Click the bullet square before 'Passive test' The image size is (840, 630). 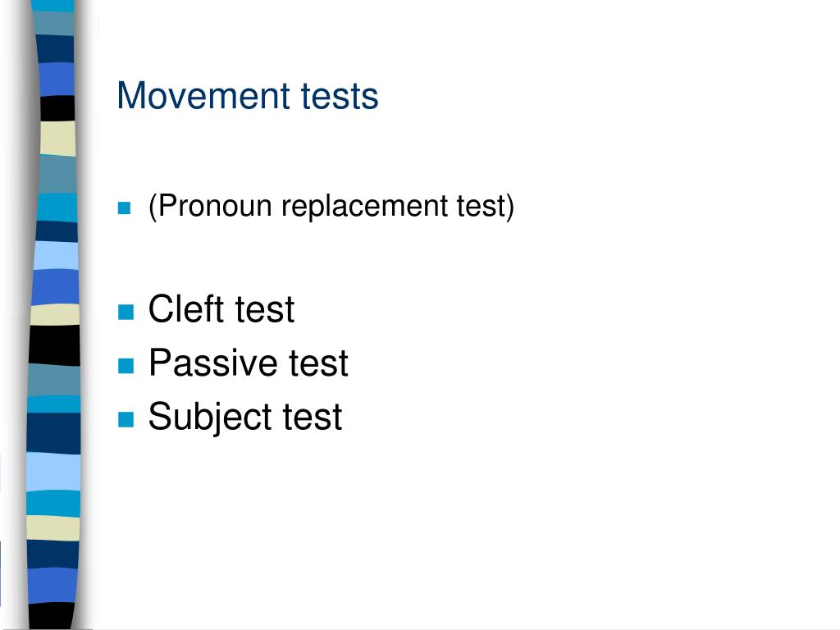coord(126,365)
